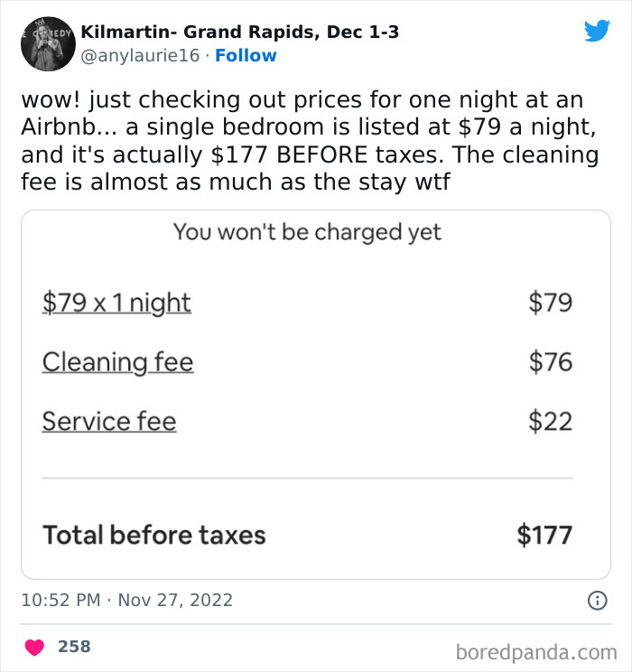The width and height of the screenshot is (632, 672).
Task: Click the $76 cleaning fee amount
Action: pos(551,362)
